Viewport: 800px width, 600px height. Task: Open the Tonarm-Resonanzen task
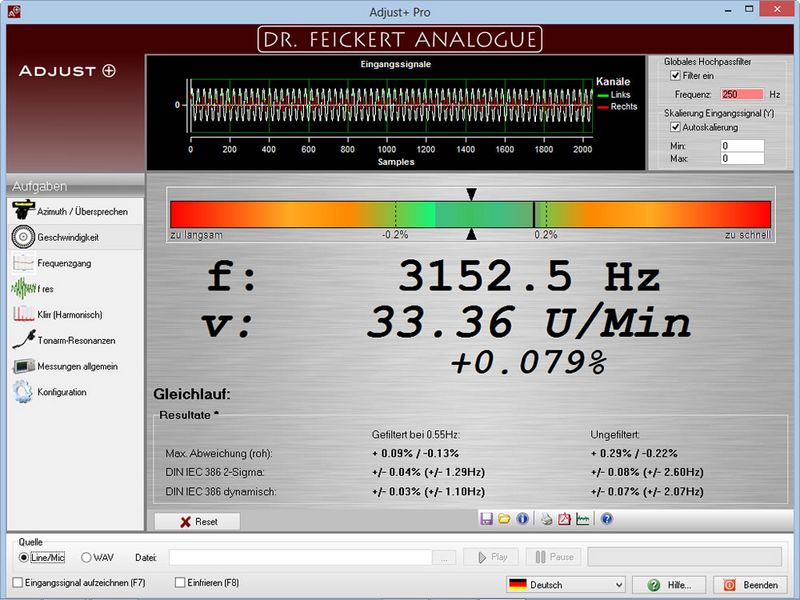[x=76, y=340]
